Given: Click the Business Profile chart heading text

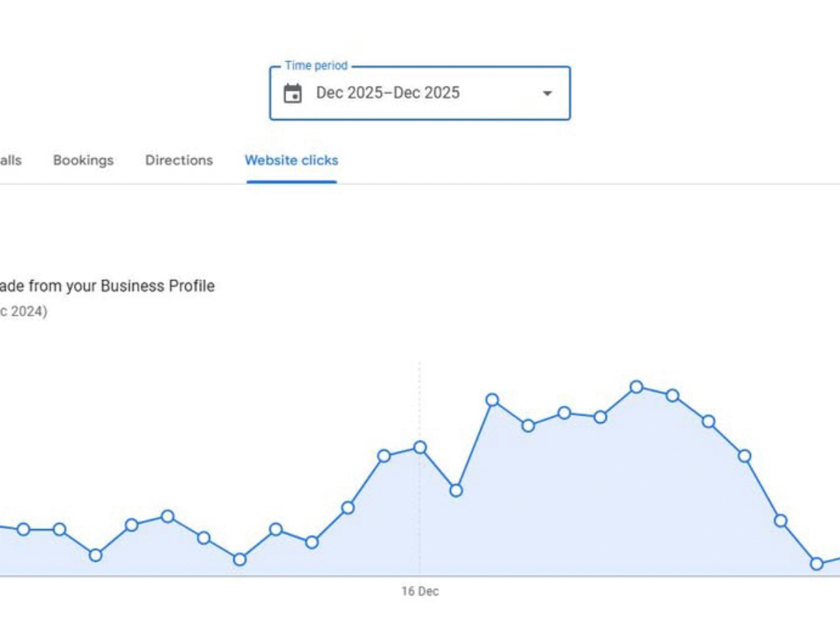Looking at the screenshot, I should [x=108, y=286].
